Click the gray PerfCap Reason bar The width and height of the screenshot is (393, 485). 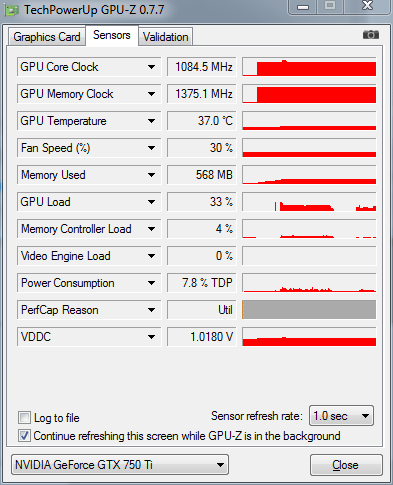pos(309,310)
